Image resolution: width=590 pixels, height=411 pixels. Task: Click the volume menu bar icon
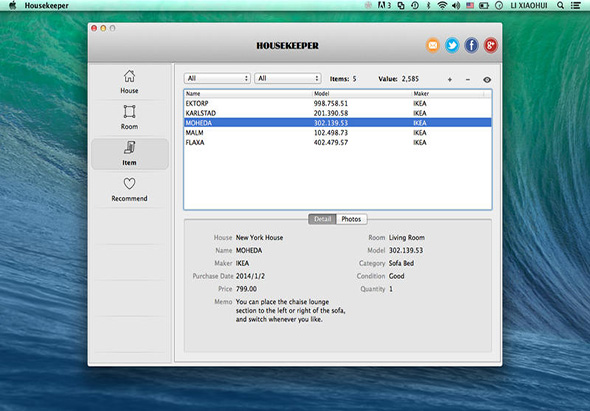456,5
